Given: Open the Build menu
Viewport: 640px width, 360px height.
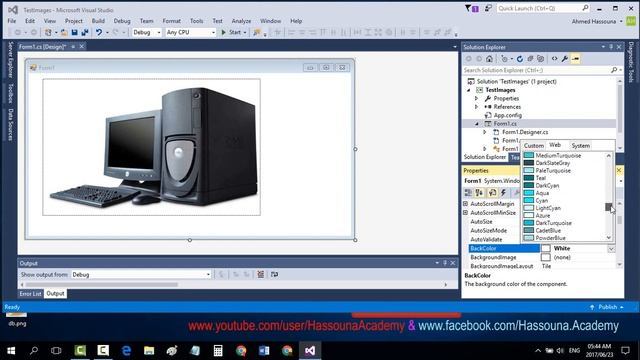Looking at the screenshot, I should click(98, 21).
